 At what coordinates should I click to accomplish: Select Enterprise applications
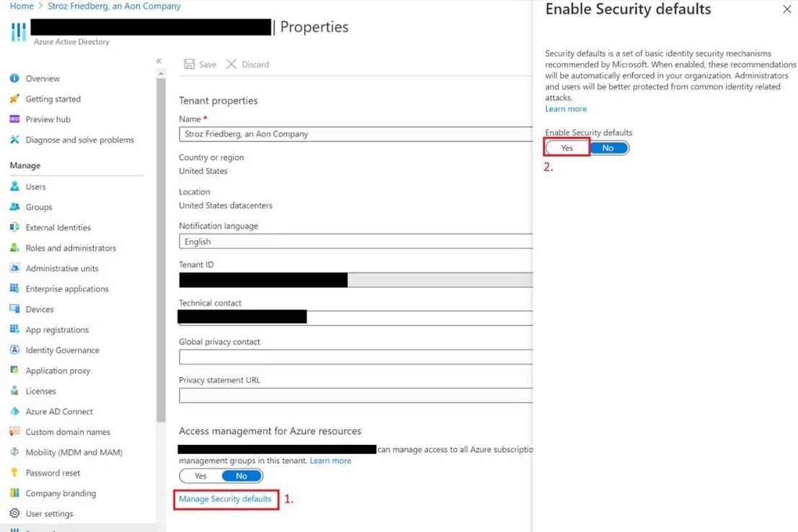[68, 288]
